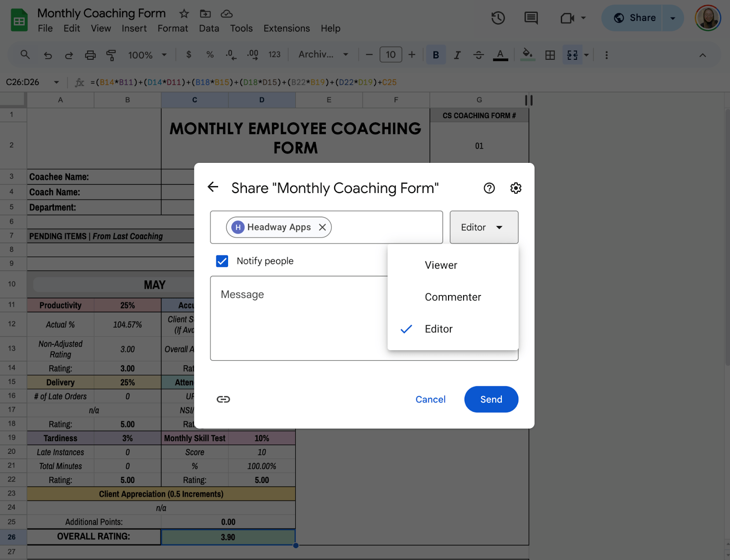This screenshot has width=730, height=560.
Task: Click the back arrow in share dialog
Action: tap(213, 187)
